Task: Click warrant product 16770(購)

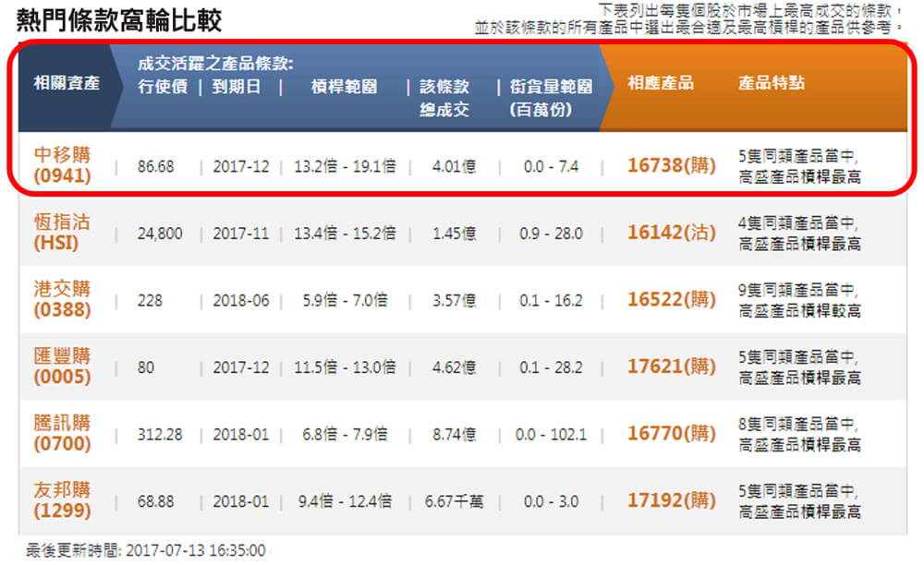Action: tap(671, 434)
